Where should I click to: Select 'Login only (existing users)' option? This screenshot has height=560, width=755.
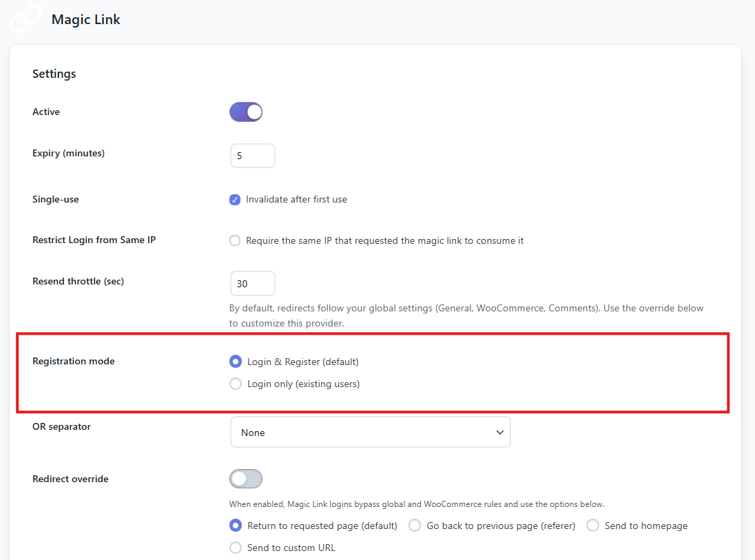click(x=235, y=384)
